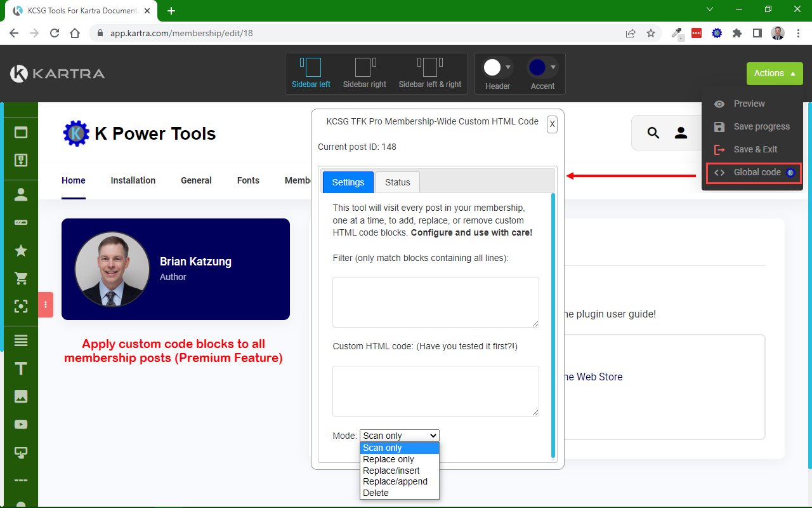
Task: Select the text lines icon in left toolbar
Action: click(21, 341)
